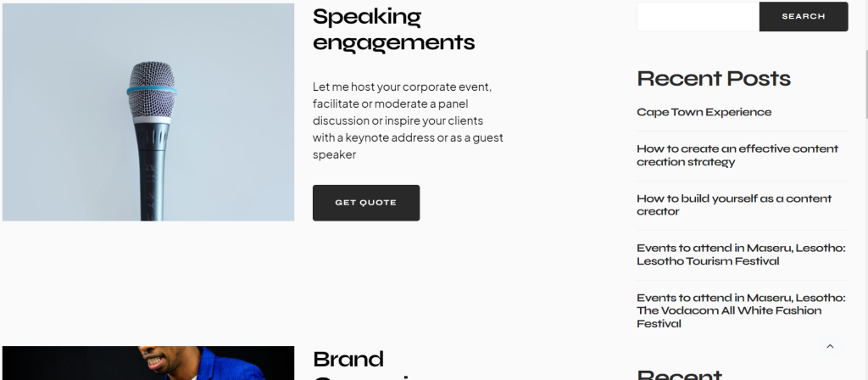Click the cut-off Recent heading at sidebar bottom
Image resolution: width=868 pixels, height=380 pixels.
click(680, 375)
